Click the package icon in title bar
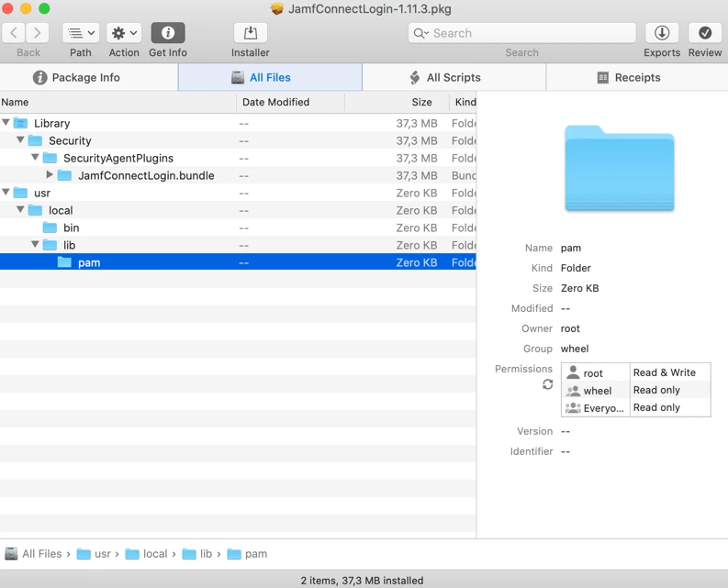 277,9
